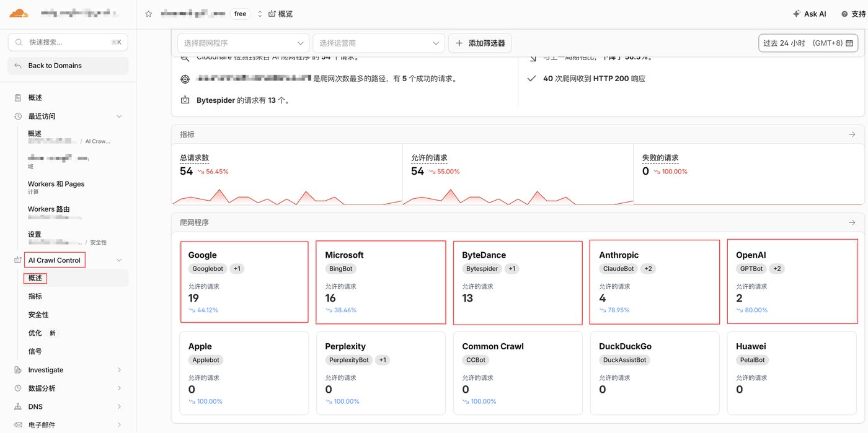
Task: Collapse the AI Crawl Control section
Action: (119, 260)
